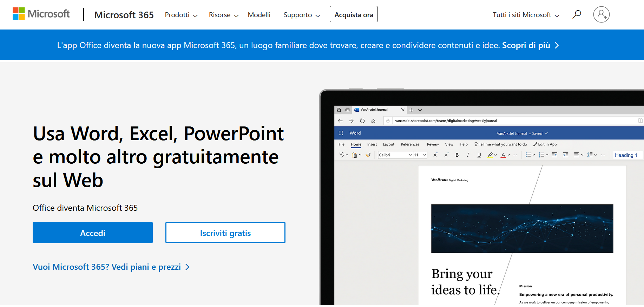
Task: Select the View tab in Word ribbon
Action: 449,144
